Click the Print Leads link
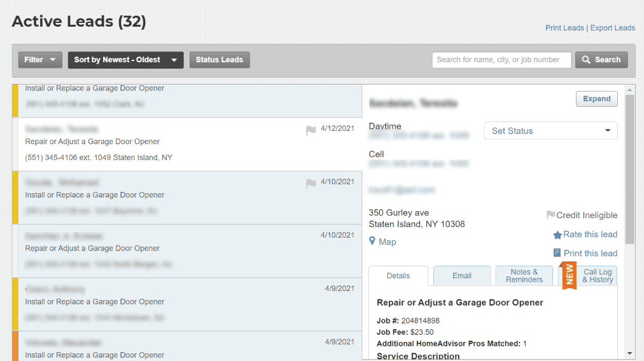This screenshot has height=361, width=644. click(x=564, y=28)
